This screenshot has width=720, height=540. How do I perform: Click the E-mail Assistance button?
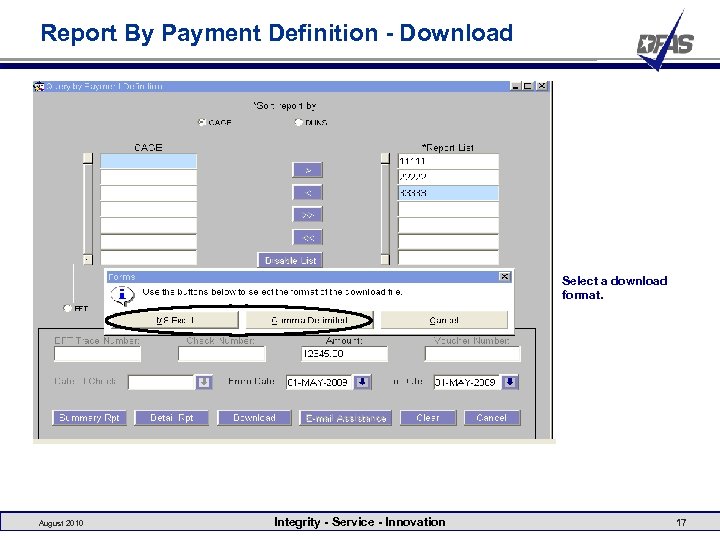click(345, 418)
